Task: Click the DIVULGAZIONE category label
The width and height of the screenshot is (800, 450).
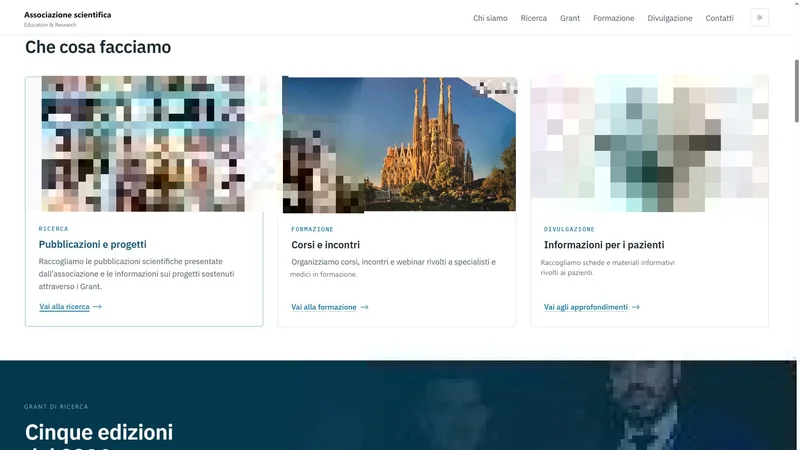Action: pyautogui.click(x=569, y=229)
